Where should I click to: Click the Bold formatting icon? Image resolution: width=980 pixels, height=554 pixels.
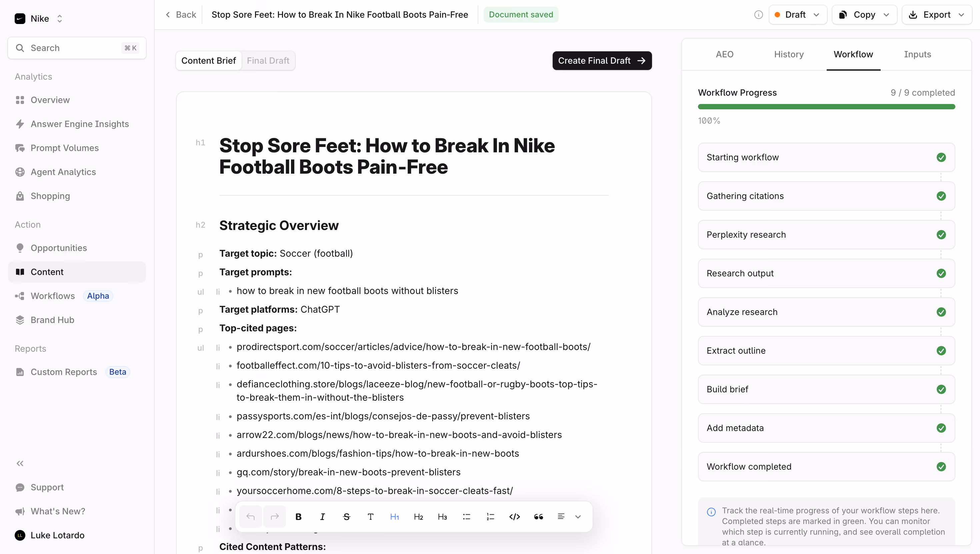[x=298, y=516]
